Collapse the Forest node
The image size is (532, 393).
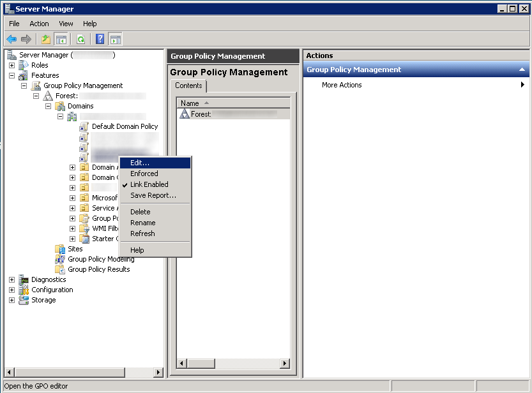coord(36,96)
